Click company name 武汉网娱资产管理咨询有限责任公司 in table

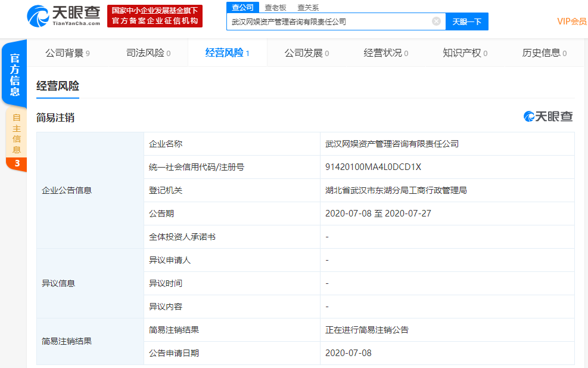point(392,144)
